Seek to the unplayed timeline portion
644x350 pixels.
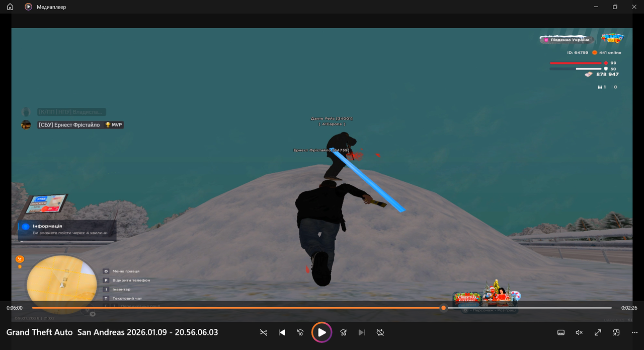[x=529, y=308]
